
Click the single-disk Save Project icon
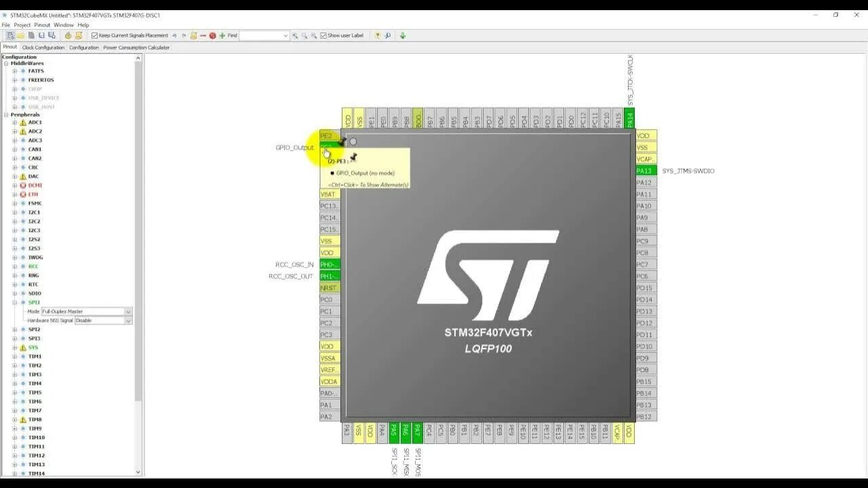pyautogui.click(x=41, y=35)
